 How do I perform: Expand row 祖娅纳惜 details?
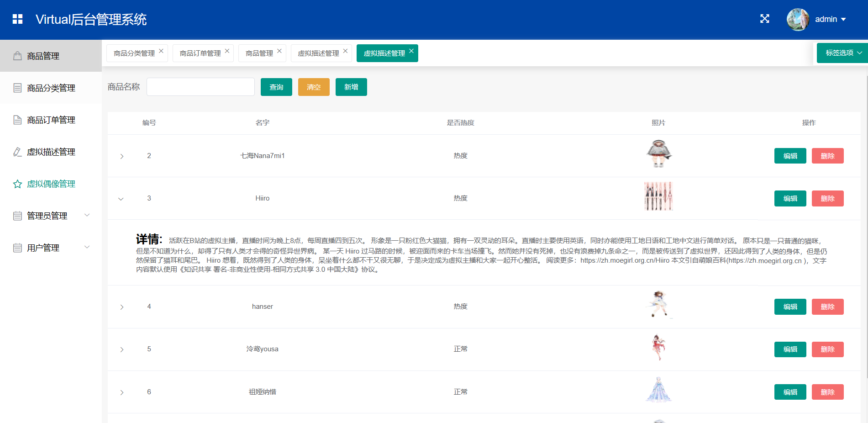tap(121, 392)
